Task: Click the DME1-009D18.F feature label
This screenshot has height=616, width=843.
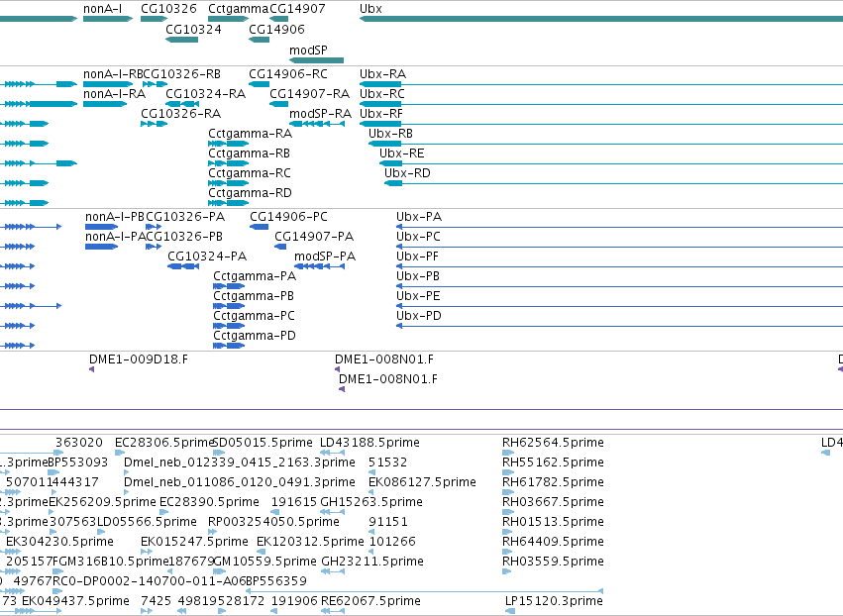Action: pyautogui.click(x=139, y=359)
